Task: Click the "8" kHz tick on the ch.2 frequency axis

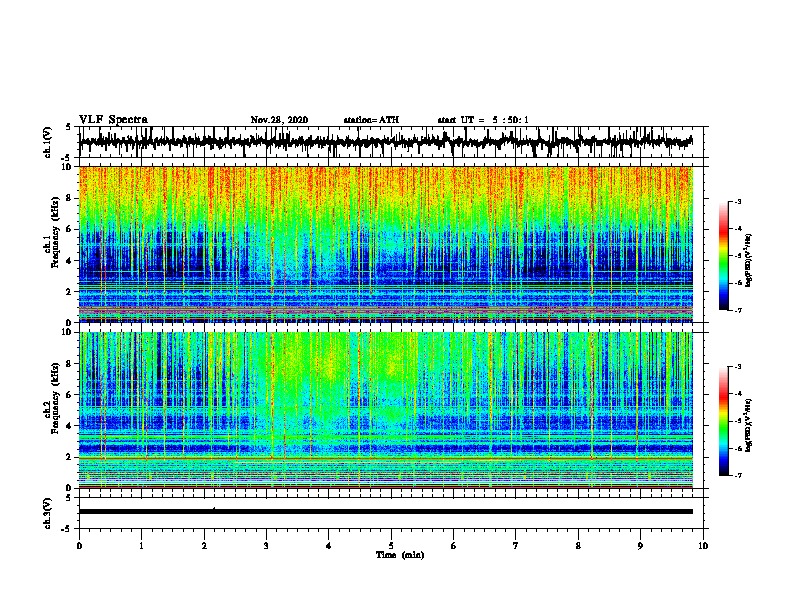Action: tap(69, 364)
